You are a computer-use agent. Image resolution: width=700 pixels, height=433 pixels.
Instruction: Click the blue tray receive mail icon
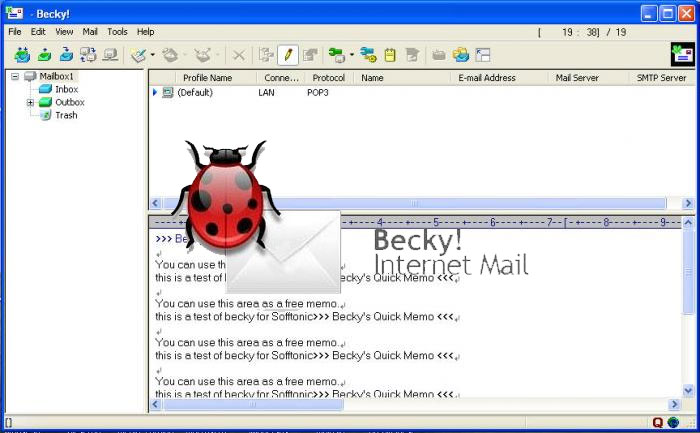[66, 55]
